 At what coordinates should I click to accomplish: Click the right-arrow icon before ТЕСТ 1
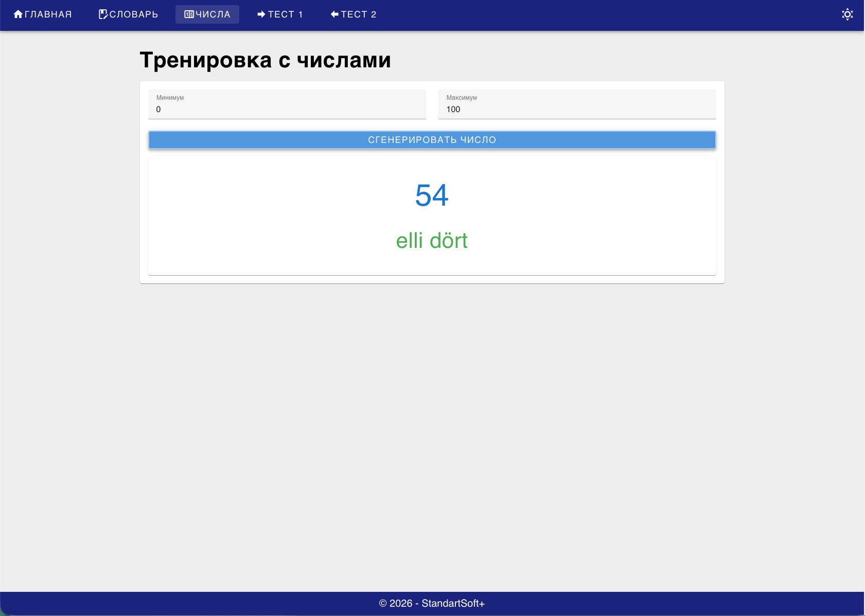(261, 14)
